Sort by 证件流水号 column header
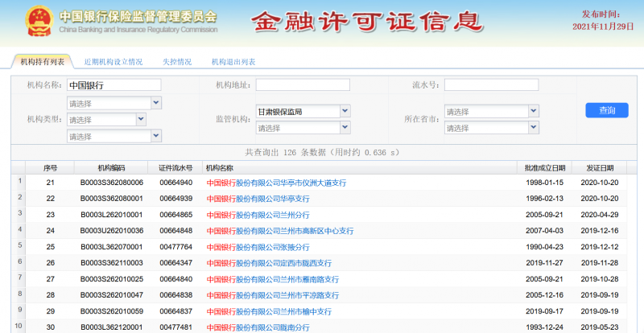644x333 pixels. click(x=175, y=168)
